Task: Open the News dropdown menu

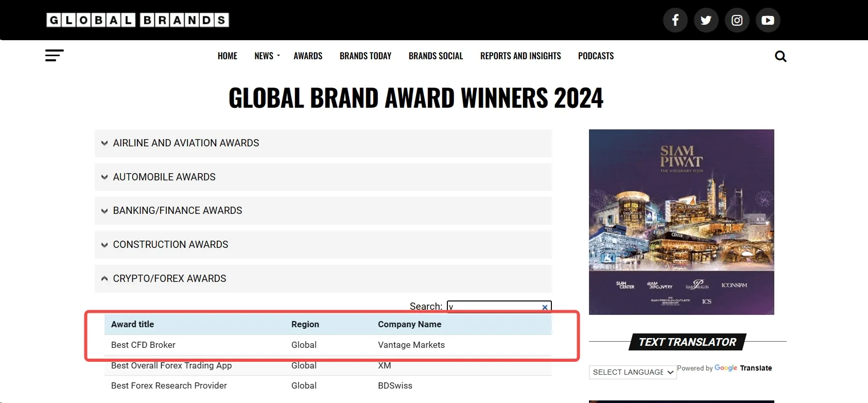Action: point(267,56)
